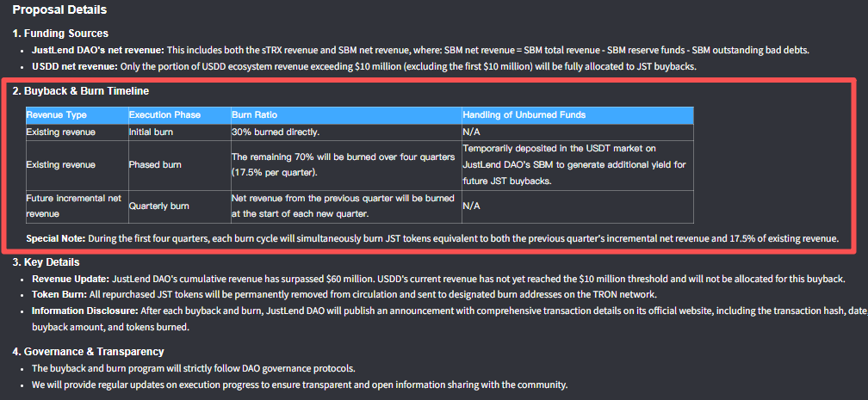868x400 pixels.
Task: Click the "30% burned directly." cell
Action: click(276, 132)
